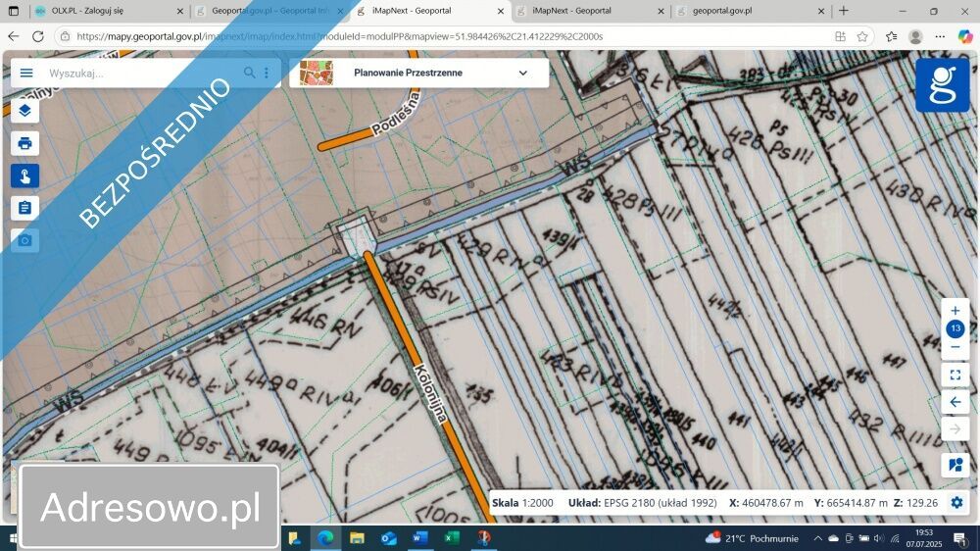Click the browser back arrow
The width and height of the screenshot is (980, 551).
tap(13, 36)
